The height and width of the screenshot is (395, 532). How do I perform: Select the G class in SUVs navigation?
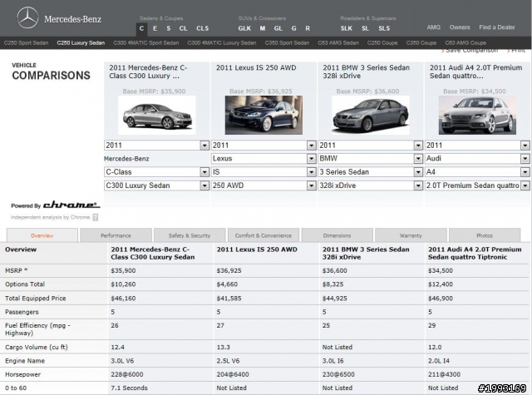click(x=293, y=28)
